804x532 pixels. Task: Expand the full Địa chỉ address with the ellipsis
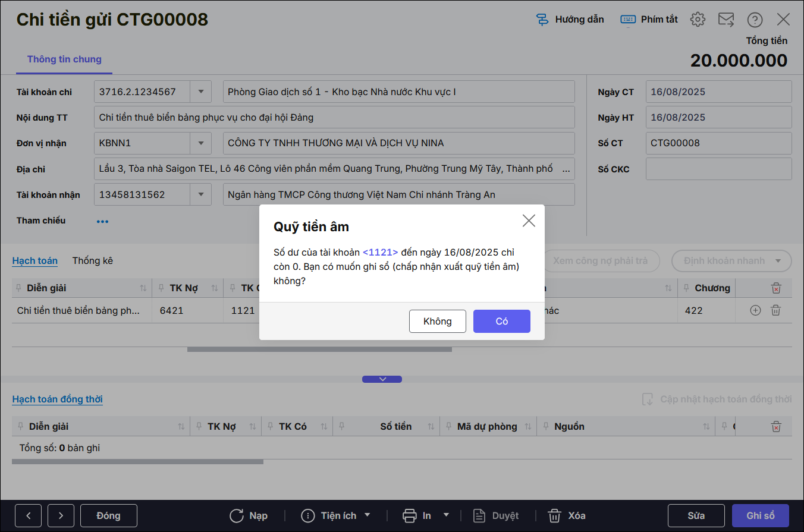(567, 169)
